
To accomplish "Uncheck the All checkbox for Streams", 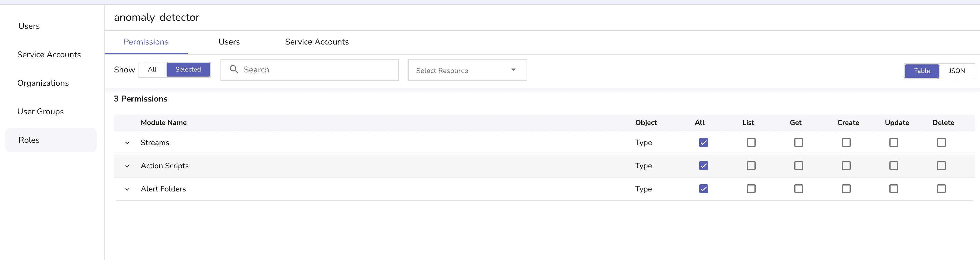I will click(703, 142).
